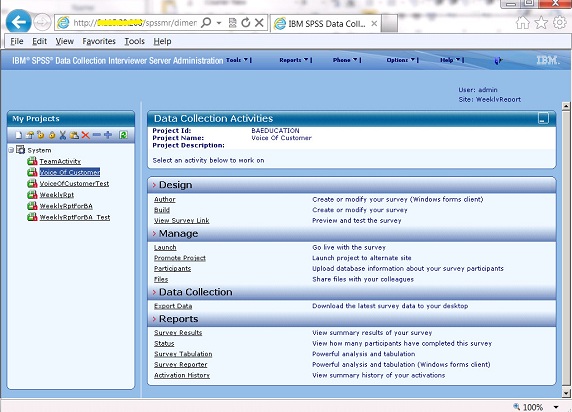This screenshot has height=412, width=572.
Task: Open favorites star icon
Action: pos(541,23)
